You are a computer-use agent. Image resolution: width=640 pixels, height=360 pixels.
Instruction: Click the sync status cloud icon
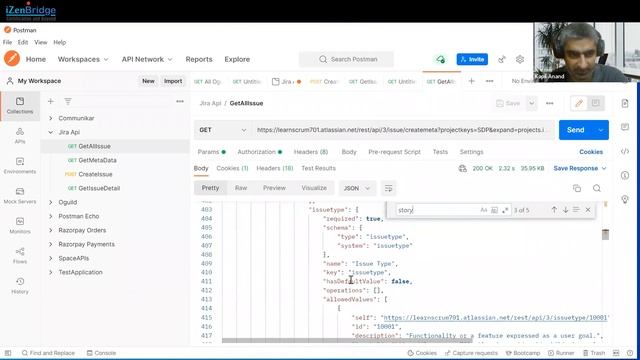(x=440, y=59)
